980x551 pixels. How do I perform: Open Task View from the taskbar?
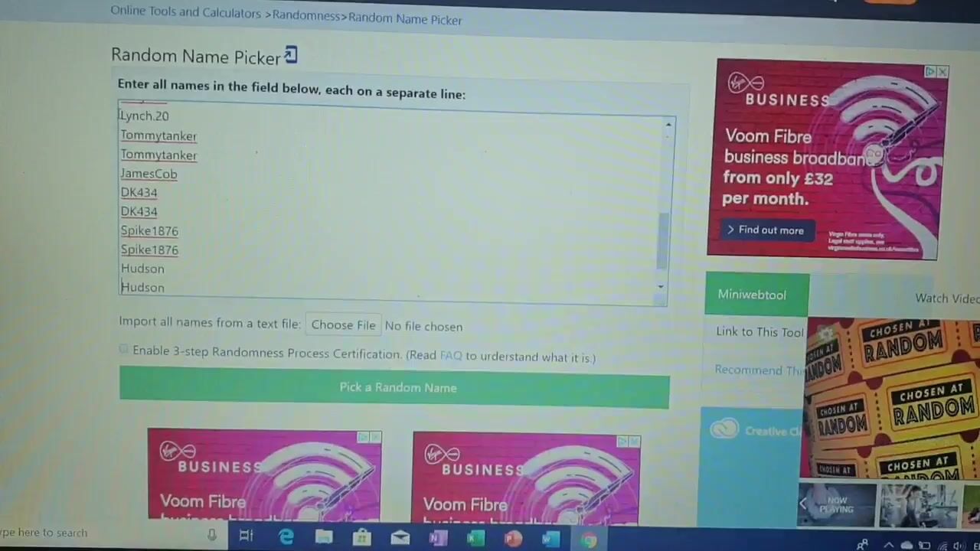click(247, 537)
